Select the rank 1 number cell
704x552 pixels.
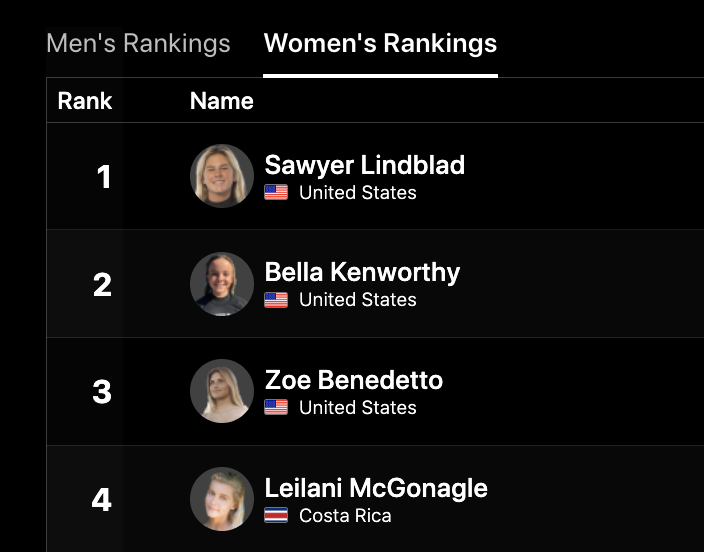click(103, 177)
